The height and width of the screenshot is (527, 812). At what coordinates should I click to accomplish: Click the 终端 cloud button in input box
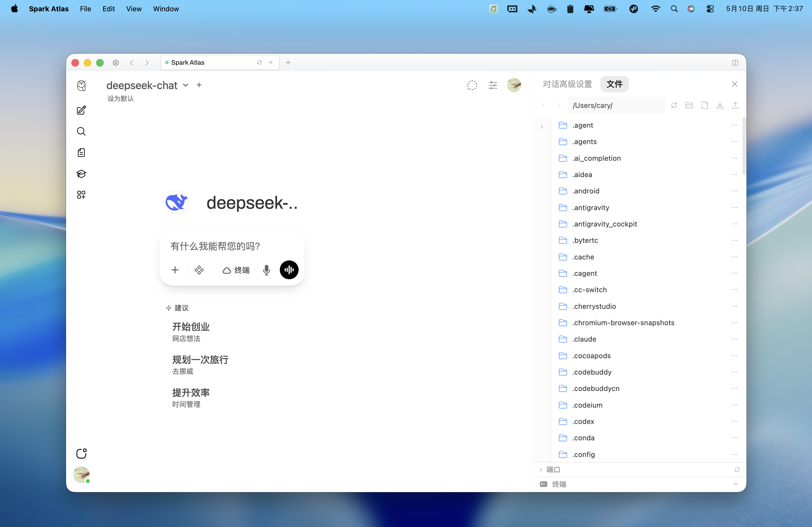[236, 270]
